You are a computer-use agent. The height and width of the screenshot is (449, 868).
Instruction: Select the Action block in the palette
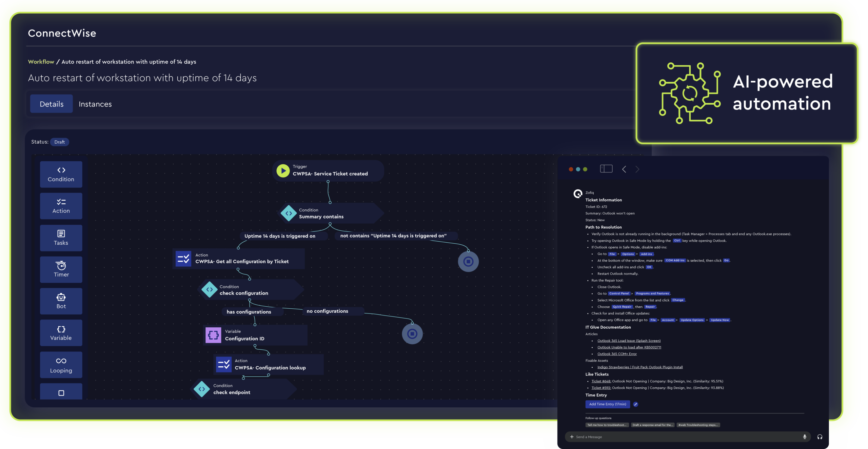[61, 206]
